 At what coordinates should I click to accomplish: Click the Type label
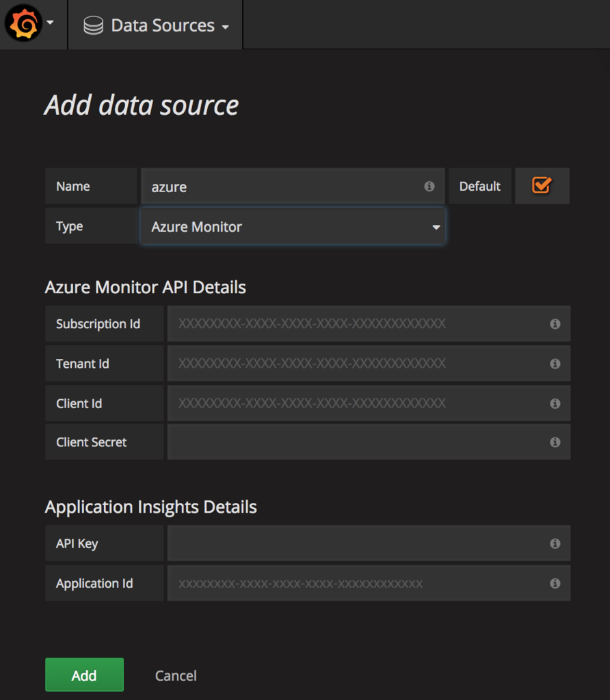pos(70,226)
